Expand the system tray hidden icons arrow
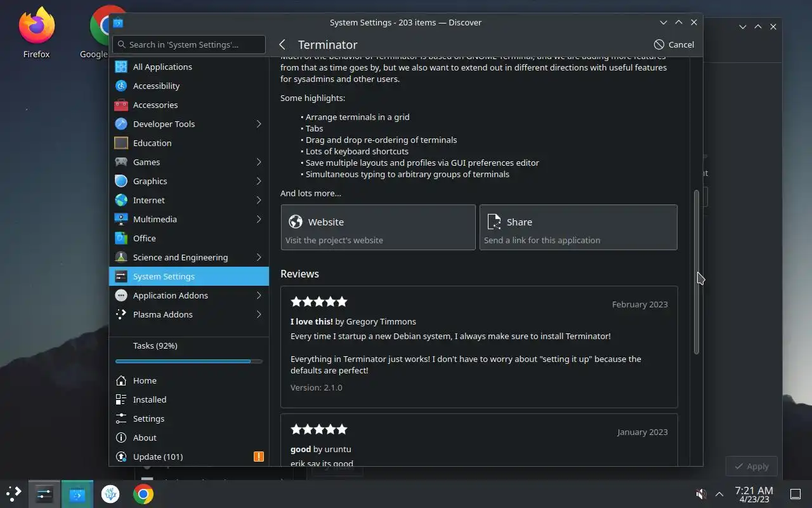This screenshot has width=812, height=508. pyautogui.click(x=719, y=494)
